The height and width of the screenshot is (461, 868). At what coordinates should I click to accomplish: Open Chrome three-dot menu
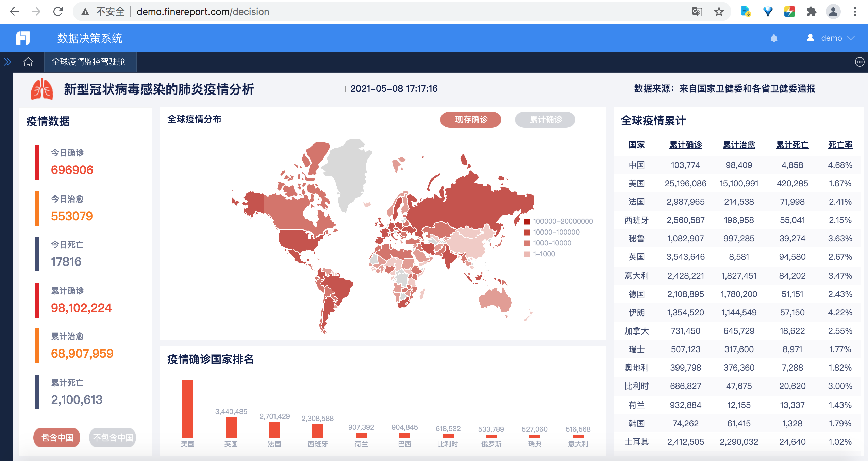tap(855, 12)
